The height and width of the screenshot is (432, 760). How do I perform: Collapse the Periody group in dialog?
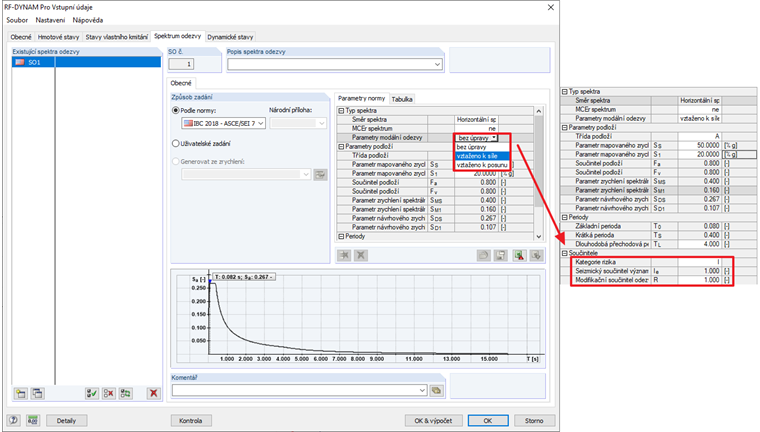click(x=341, y=237)
